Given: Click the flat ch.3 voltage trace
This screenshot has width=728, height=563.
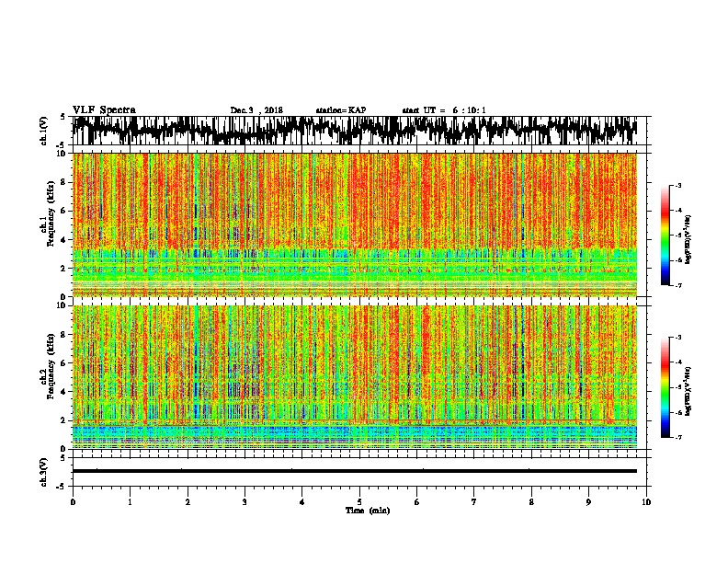Looking at the screenshot, I should click(355, 471).
